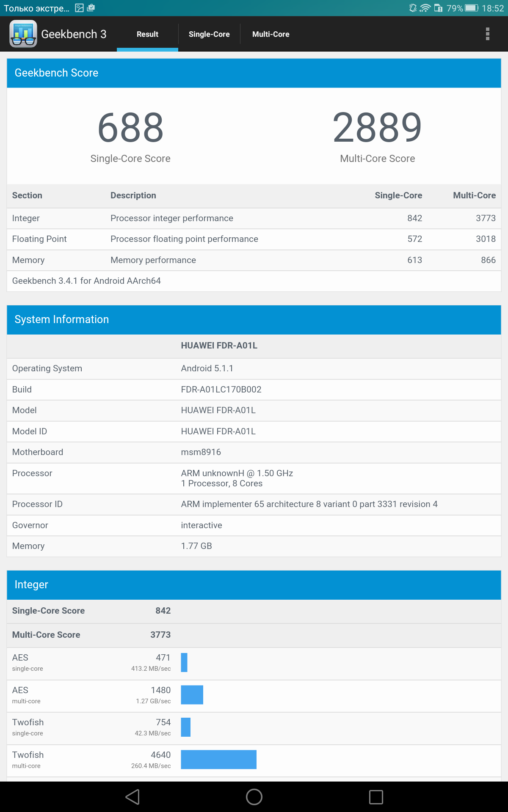Tap the recent apps square button
508x812 pixels.
(x=376, y=797)
